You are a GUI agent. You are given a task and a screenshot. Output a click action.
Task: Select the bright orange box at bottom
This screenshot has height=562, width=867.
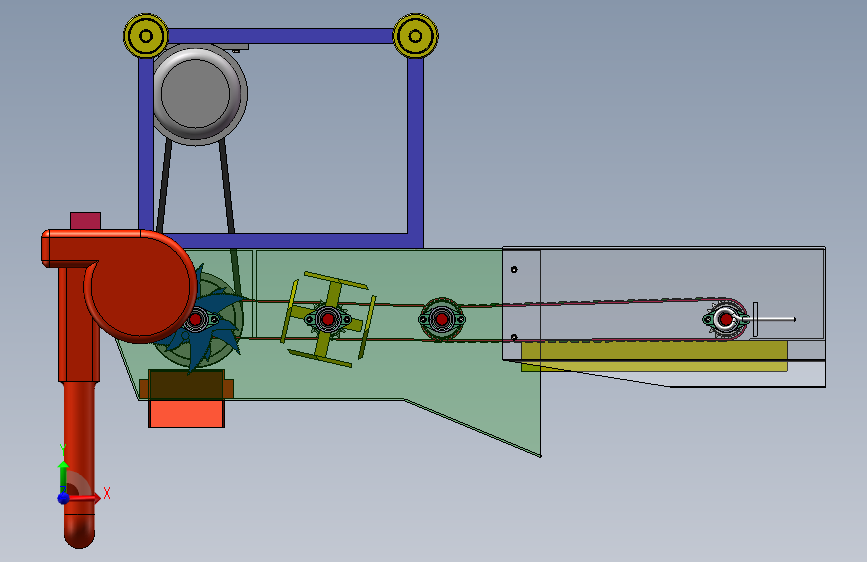click(x=186, y=413)
